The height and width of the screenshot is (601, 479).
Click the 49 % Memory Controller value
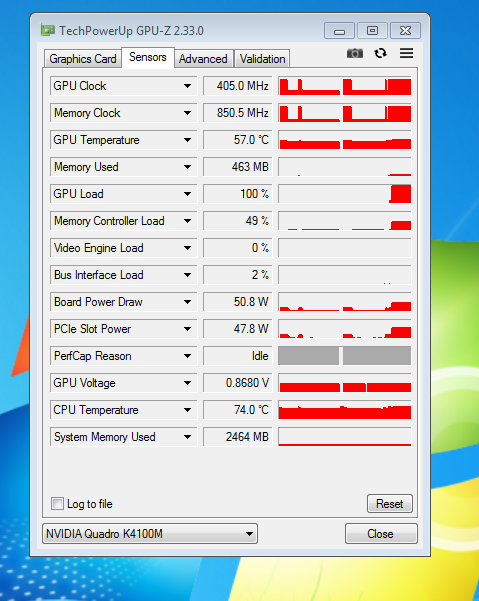pos(238,221)
